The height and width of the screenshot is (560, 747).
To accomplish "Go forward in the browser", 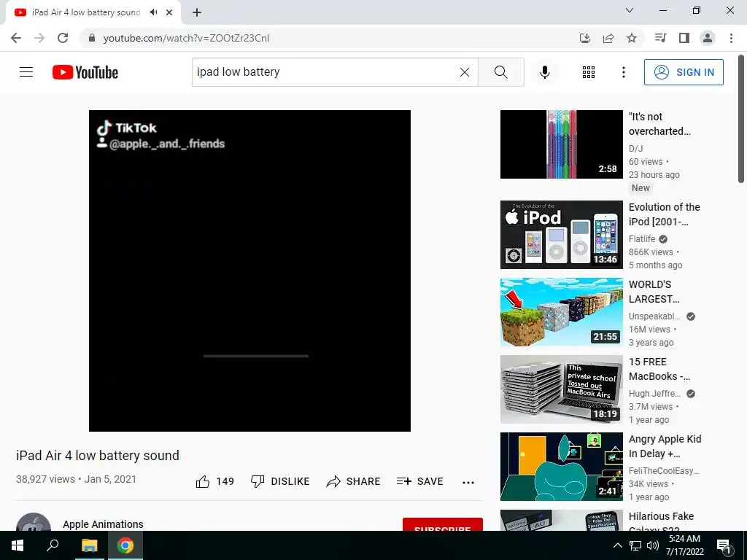I will pos(39,38).
